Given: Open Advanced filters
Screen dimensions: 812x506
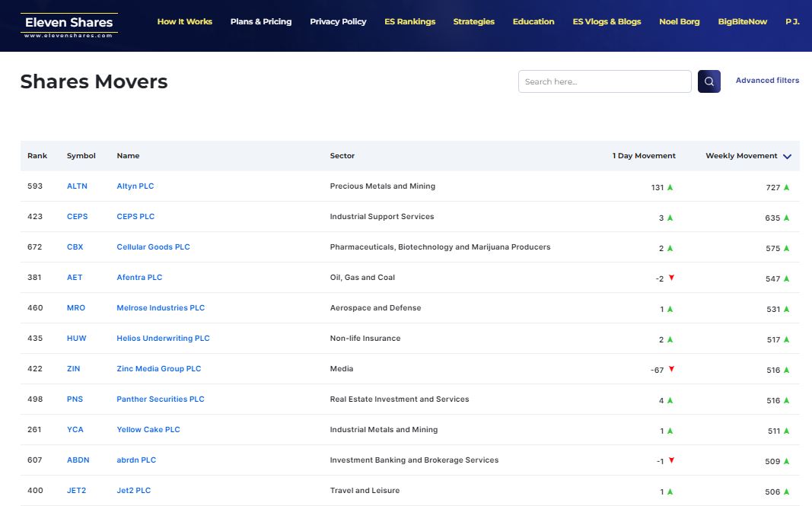Looking at the screenshot, I should 766,81.
